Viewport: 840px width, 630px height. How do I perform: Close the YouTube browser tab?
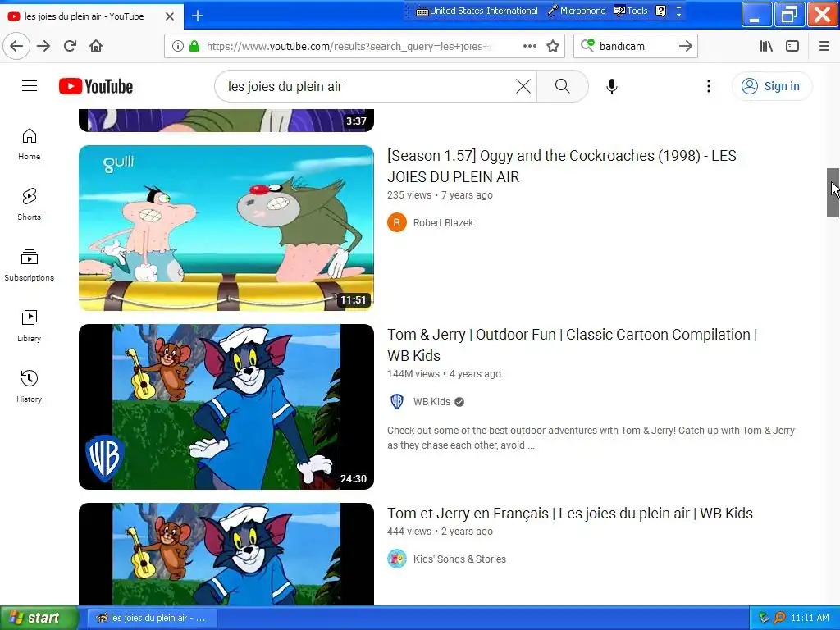(x=170, y=16)
